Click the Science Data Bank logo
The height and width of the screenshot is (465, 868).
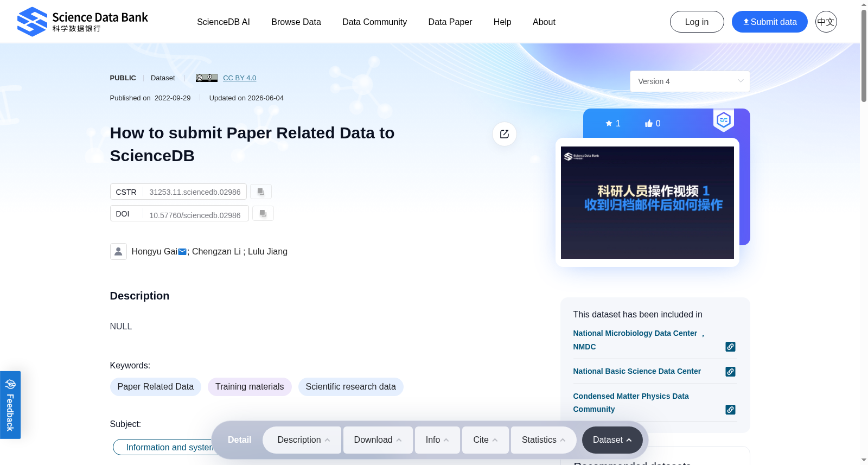coord(82,22)
